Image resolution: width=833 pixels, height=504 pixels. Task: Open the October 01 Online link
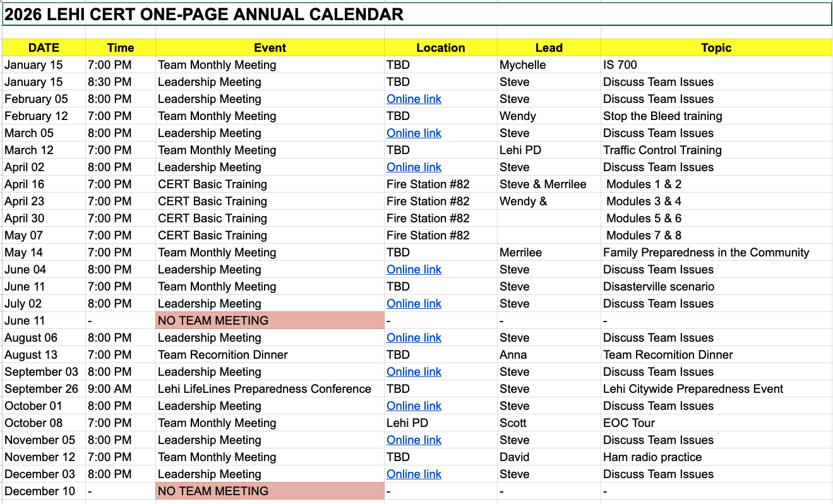tap(414, 406)
